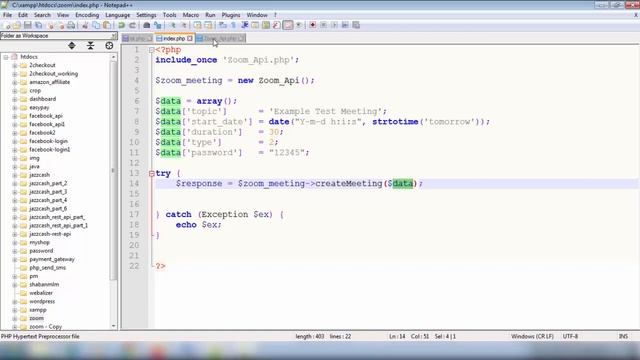This screenshot has width=640, height=360.
Task: Start macro recording with red dot icon
Action: click(x=313, y=25)
